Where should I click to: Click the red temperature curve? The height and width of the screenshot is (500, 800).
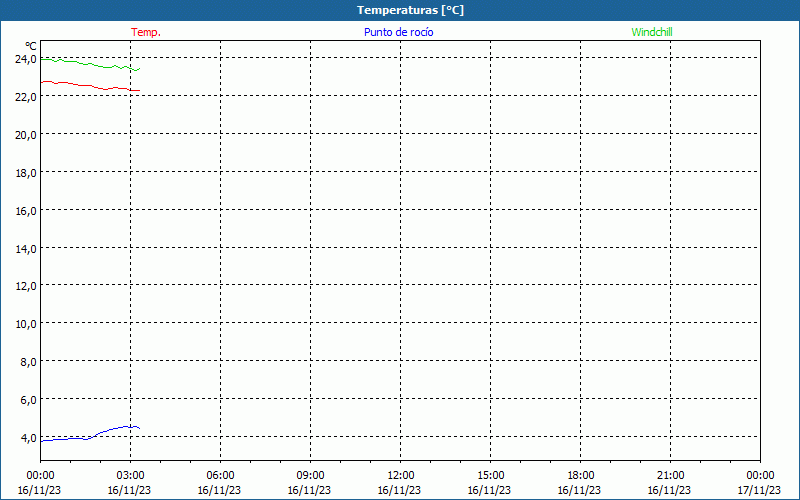90,86
